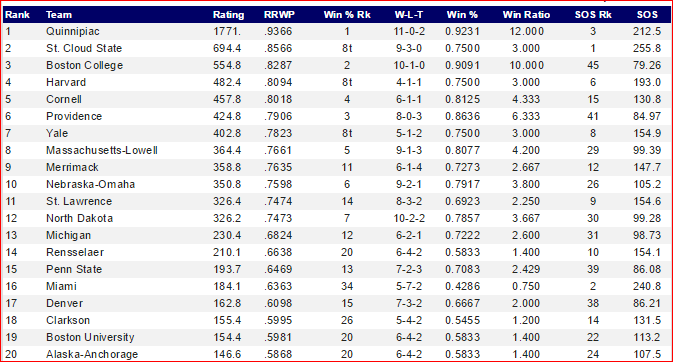Image resolution: width=673 pixels, height=362 pixels.
Task: Click Quinnipiac's record 11-0-2
Action: pyautogui.click(x=409, y=31)
